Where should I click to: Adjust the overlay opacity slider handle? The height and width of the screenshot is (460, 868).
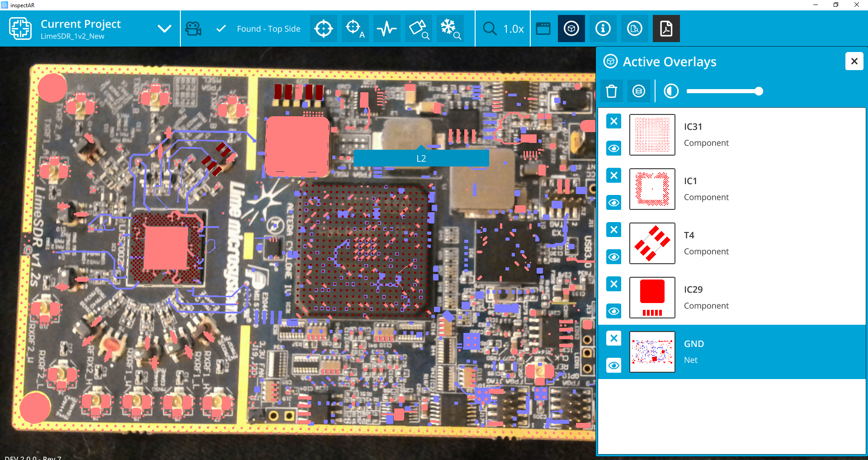tap(759, 91)
